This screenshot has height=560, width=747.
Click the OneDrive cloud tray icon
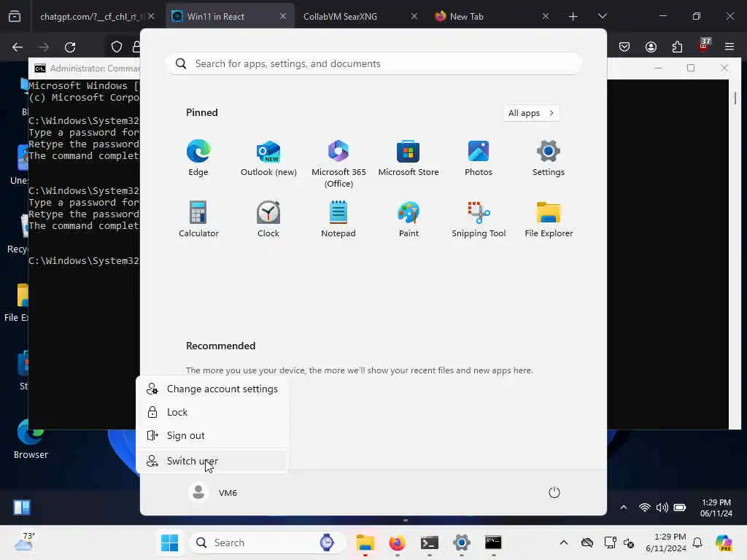587,542
